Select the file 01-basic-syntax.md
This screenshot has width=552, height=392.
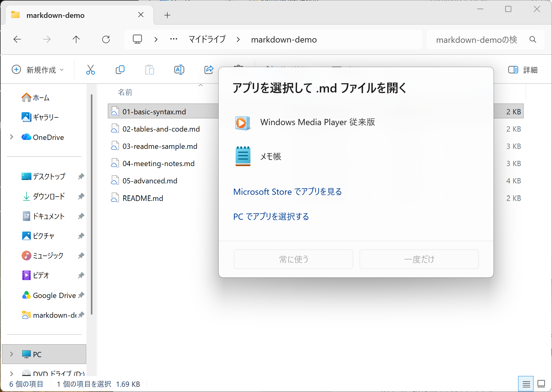[154, 112]
